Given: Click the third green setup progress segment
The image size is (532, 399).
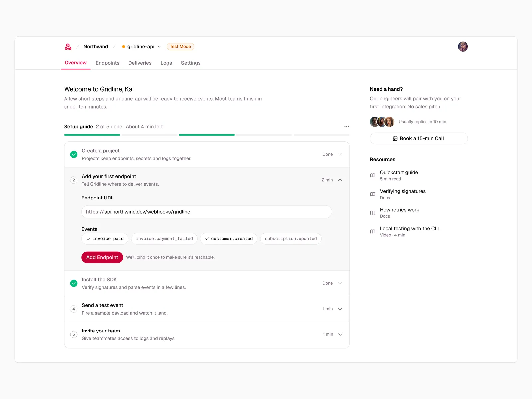Looking at the screenshot, I should 207,135.
